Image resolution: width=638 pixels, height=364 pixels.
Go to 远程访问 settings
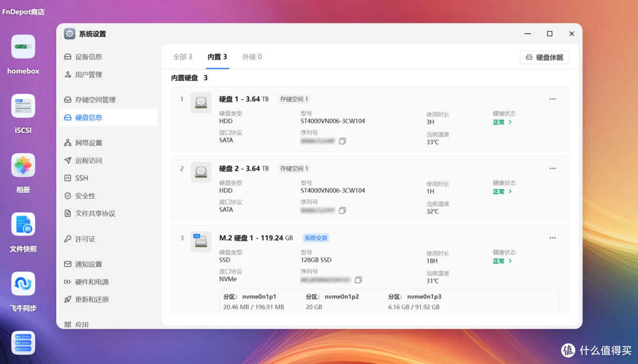pyautogui.click(x=109, y=160)
